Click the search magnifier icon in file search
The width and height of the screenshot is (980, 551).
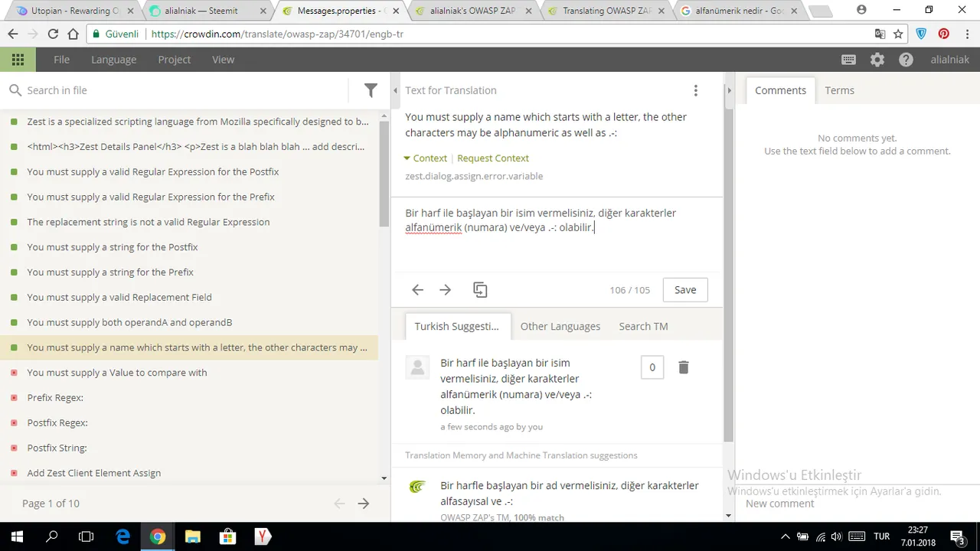point(15,90)
